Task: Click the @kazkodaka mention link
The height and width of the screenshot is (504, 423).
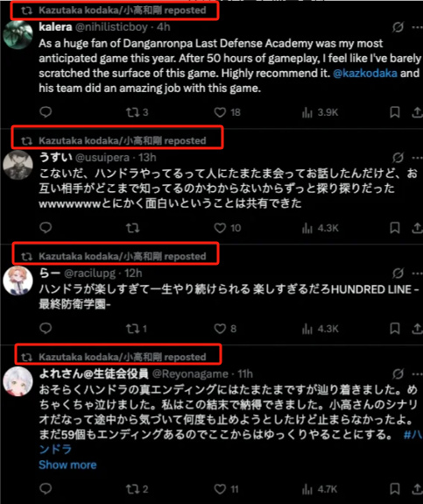Action: pos(365,74)
